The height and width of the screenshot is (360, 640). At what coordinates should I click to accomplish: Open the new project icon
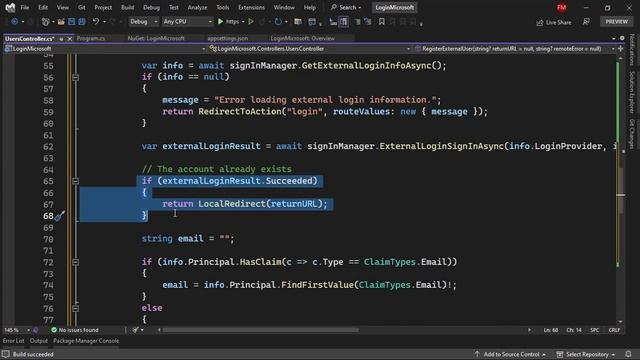pyautogui.click(x=45, y=22)
